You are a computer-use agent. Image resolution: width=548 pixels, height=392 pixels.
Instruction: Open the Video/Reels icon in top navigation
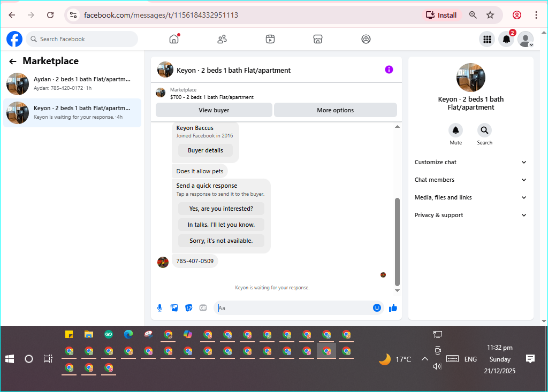point(270,39)
